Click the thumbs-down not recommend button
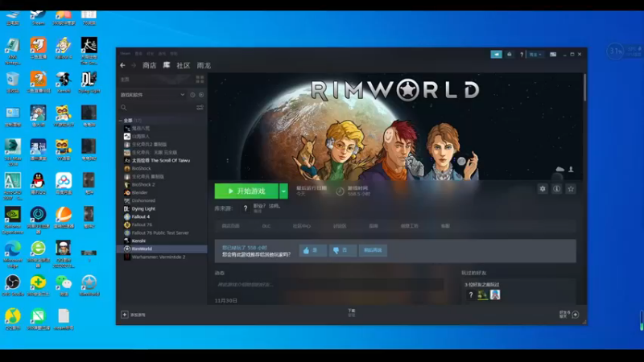The width and height of the screenshot is (644, 362). tap(343, 250)
